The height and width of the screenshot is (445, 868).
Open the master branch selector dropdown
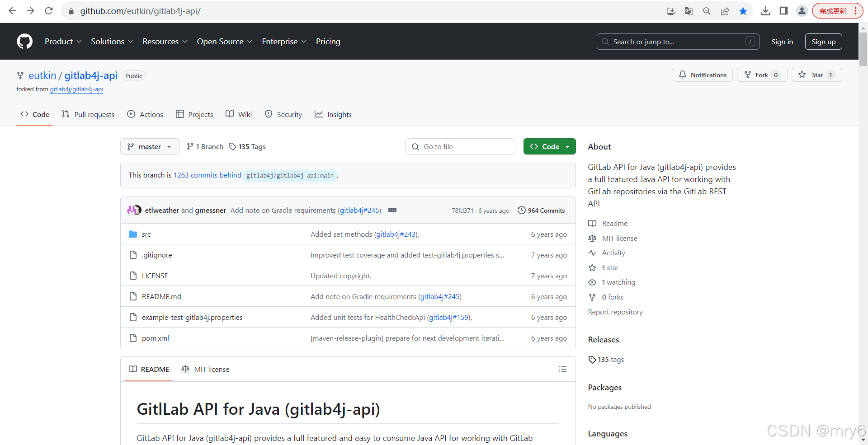[x=150, y=146]
